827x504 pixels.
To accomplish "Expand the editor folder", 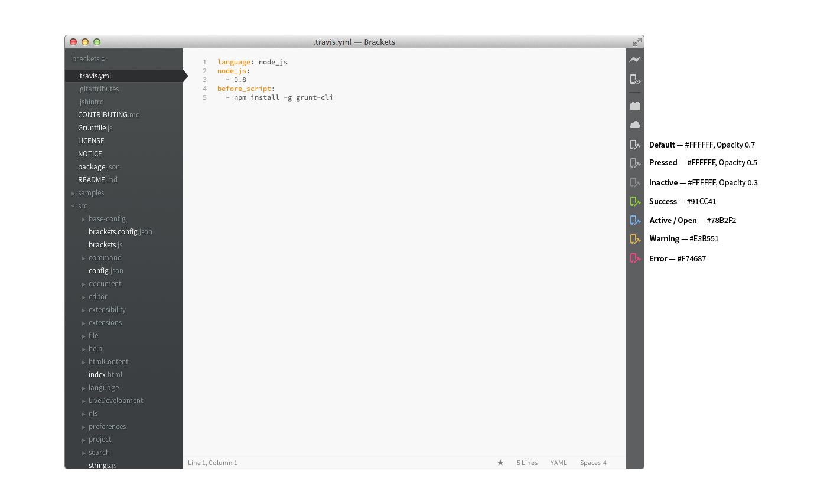I will [84, 297].
